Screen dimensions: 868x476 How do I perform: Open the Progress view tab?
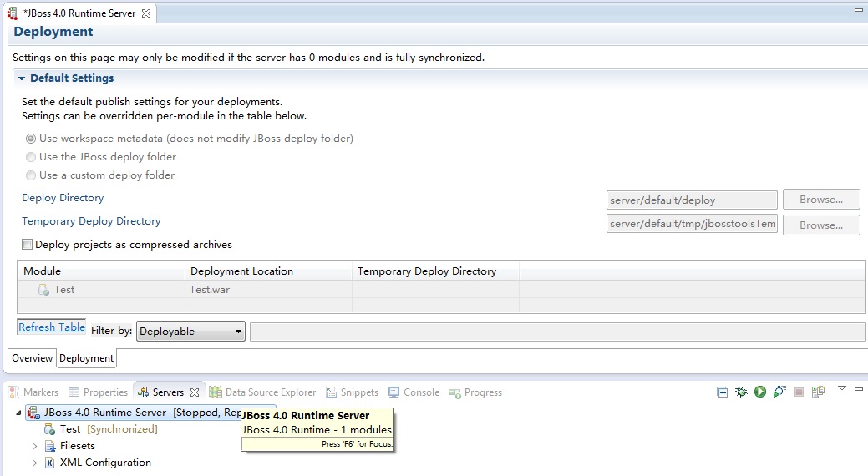(475, 392)
